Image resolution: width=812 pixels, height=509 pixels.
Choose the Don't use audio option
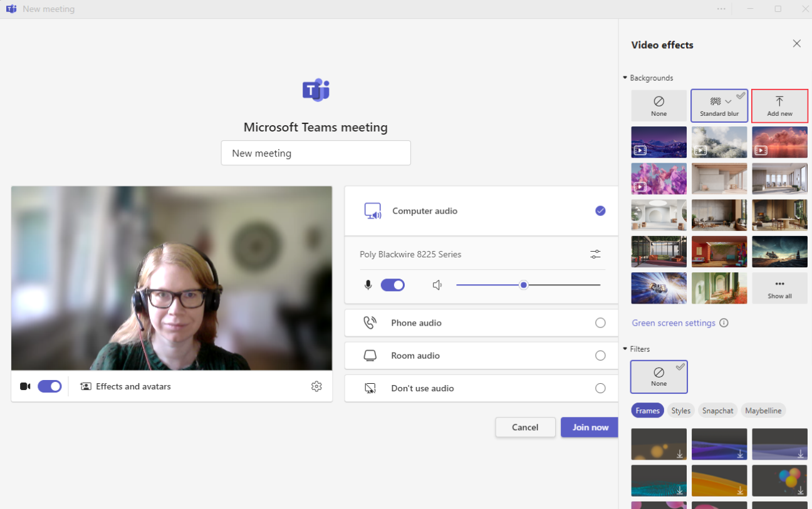(600, 388)
